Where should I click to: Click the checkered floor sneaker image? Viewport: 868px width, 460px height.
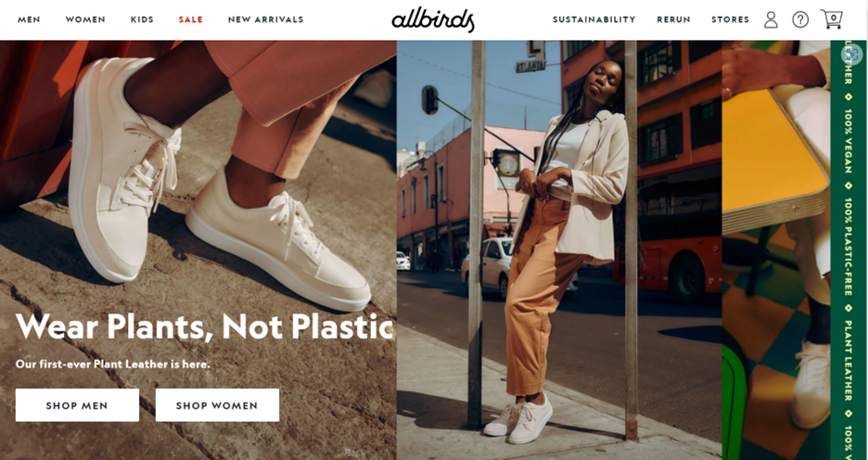776,249
